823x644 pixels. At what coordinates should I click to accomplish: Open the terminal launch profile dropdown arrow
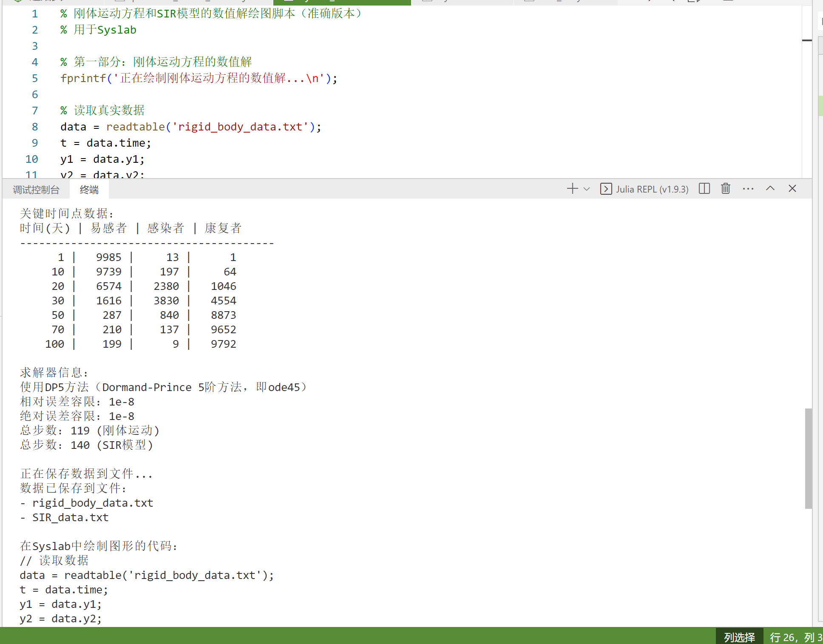pyautogui.click(x=587, y=189)
